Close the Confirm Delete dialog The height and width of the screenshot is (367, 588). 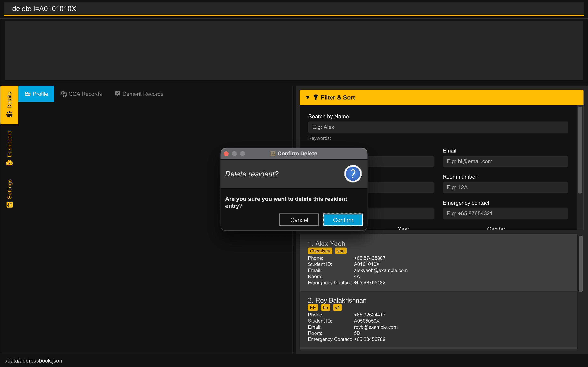226,154
